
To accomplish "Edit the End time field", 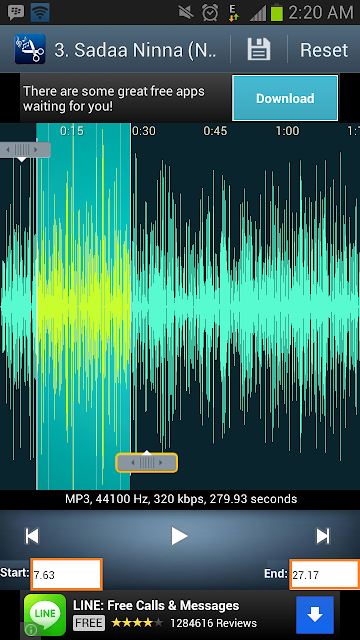I will pyautogui.click(x=325, y=574).
